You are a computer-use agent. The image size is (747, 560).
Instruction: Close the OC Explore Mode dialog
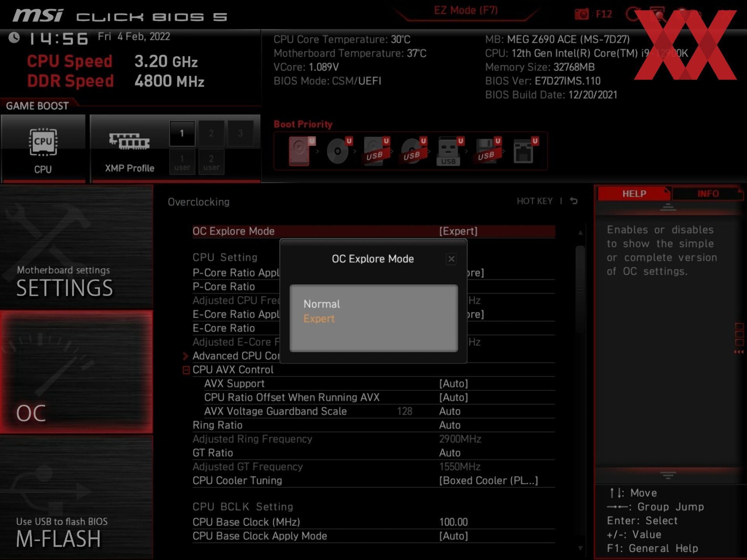click(451, 259)
